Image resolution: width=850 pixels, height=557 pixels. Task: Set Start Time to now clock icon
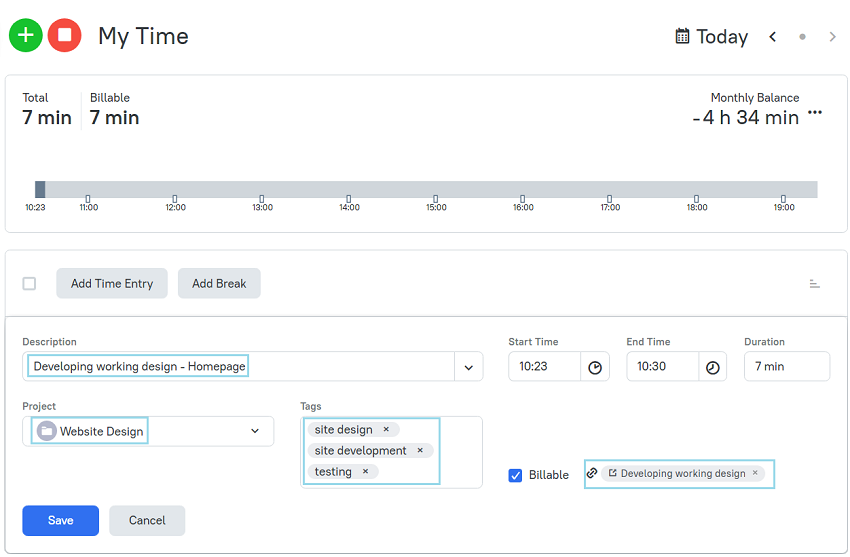point(595,367)
